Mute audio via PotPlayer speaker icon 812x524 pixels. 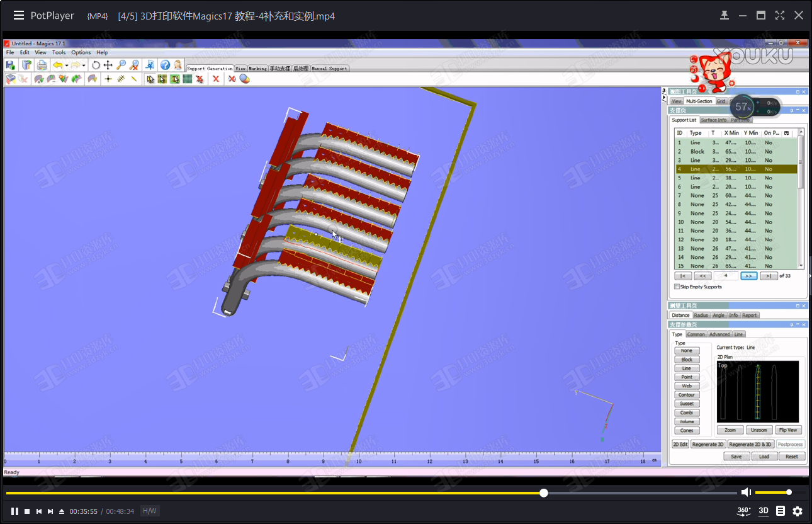point(746,493)
